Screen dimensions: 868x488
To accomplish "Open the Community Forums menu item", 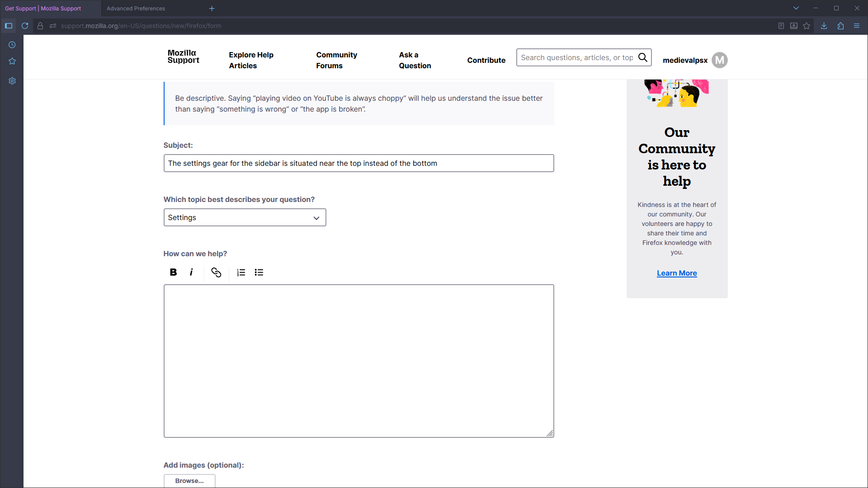I will [336, 60].
